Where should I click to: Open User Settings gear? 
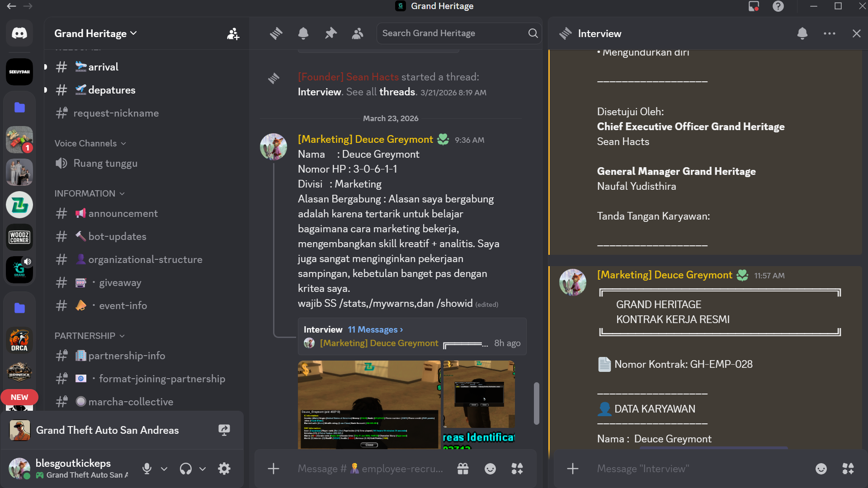pos(224,469)
